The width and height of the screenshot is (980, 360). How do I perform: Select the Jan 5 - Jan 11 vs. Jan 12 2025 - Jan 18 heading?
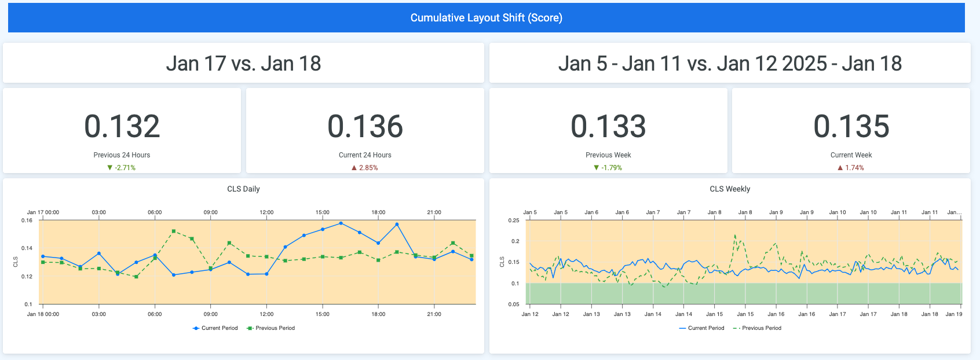click(x=730, y=63)
